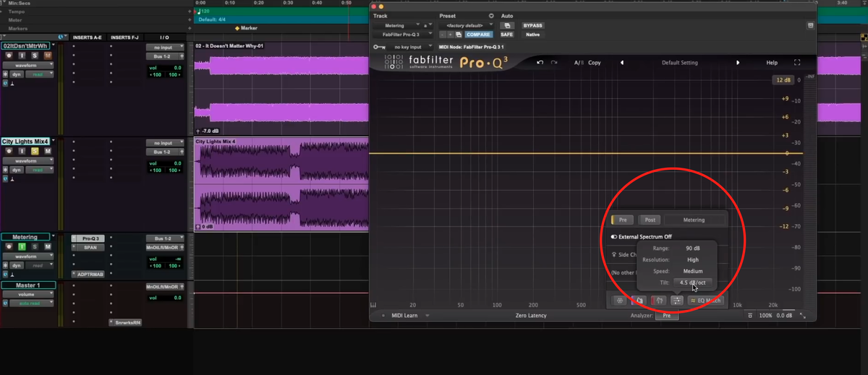This screenshot has height=375, width=868.
Task: Toggle input monitoring on Metering track
Action: point(22,246)
